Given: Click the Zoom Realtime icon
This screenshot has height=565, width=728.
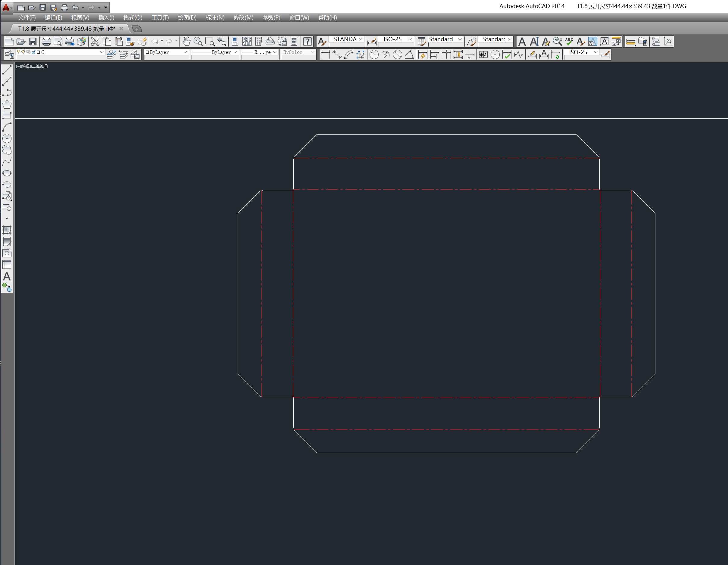Looking at the screenshot, I should pyautogui.click(x=198, y=41).
